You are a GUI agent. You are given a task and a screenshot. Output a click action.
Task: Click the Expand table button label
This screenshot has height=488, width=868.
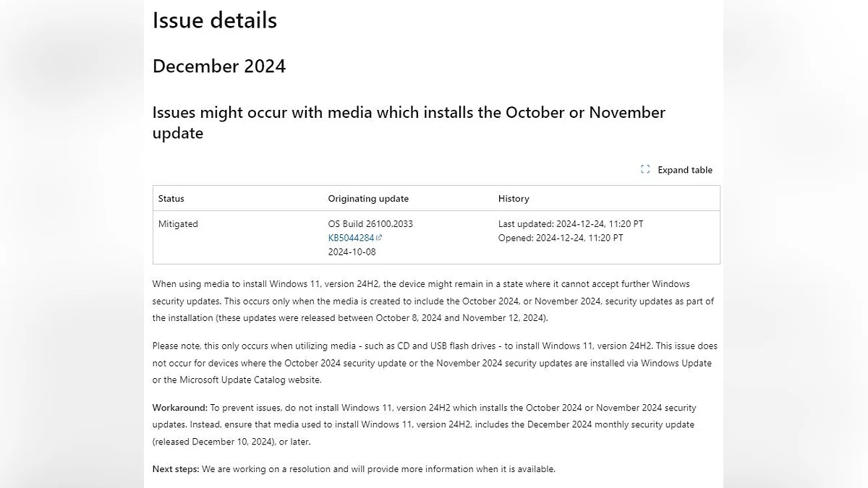pos(685,170)
